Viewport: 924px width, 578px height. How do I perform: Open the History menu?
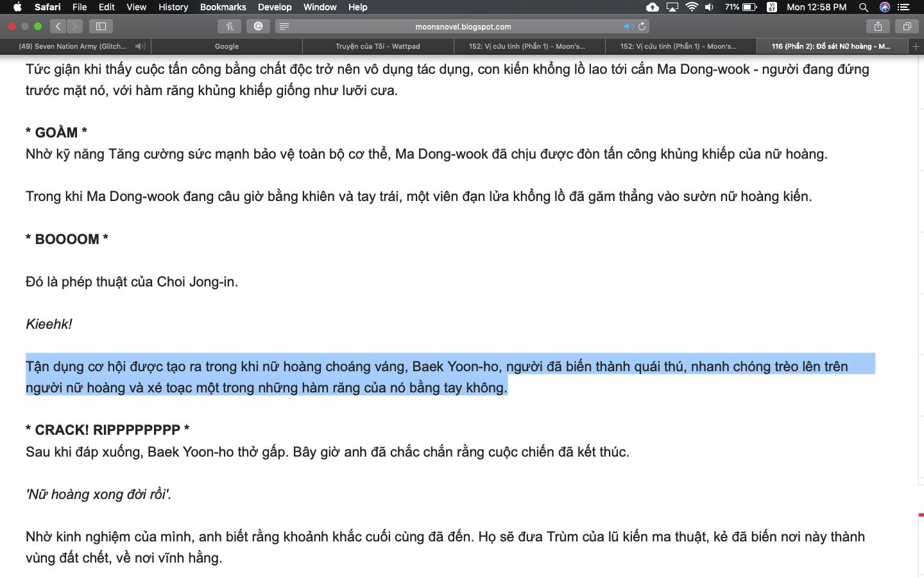point(173,7)
